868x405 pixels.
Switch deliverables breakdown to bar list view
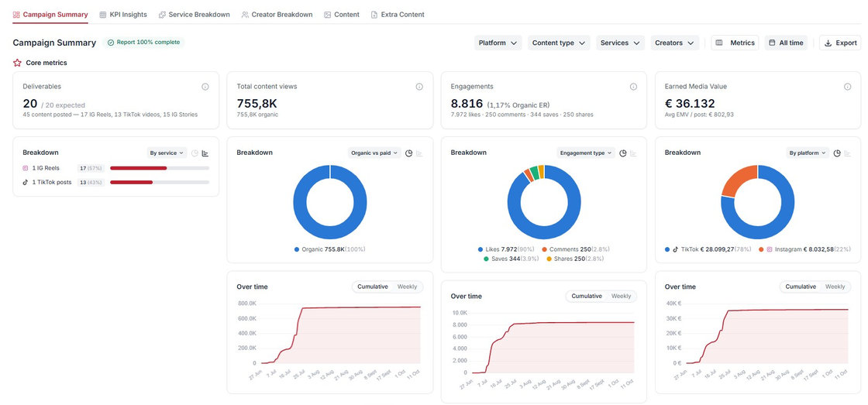pos(205,153)
